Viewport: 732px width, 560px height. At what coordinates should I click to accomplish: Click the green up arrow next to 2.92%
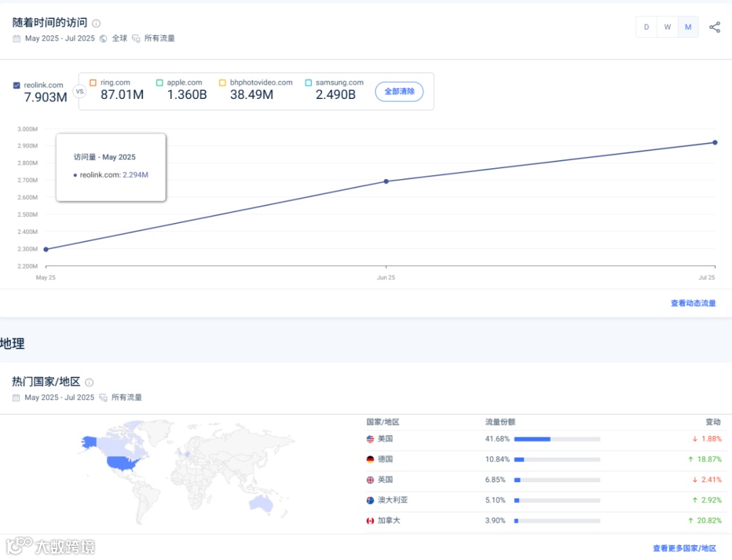pos(695,500)
